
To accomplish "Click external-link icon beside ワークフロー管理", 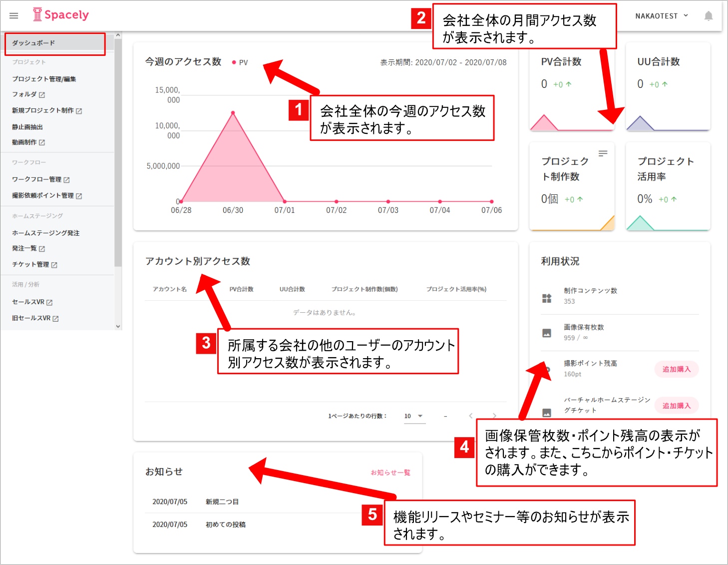I will click(x=66, y=180).
